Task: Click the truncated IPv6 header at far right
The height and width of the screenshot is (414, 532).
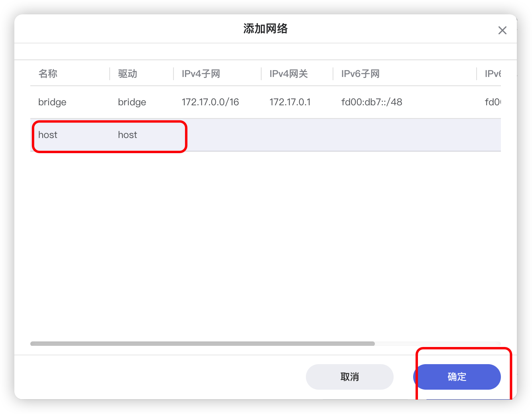Action: (493, 74)
